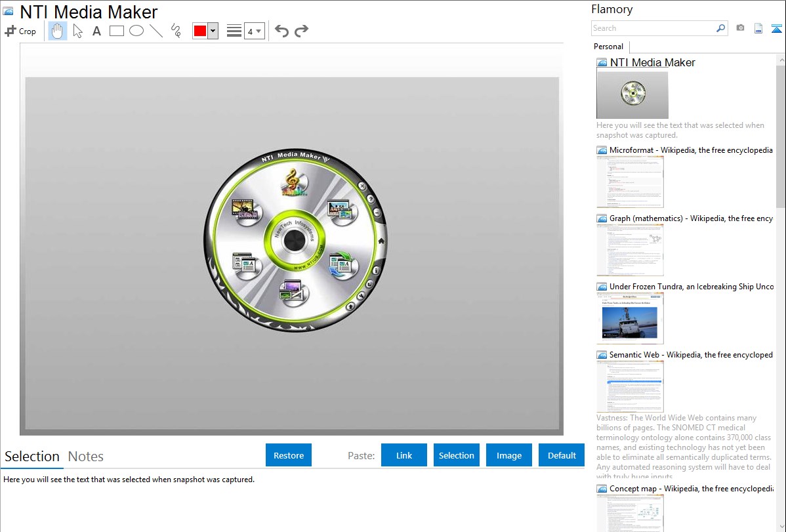Click the Under Frozen Tundra title
The image size is (786, 532).
692,286
